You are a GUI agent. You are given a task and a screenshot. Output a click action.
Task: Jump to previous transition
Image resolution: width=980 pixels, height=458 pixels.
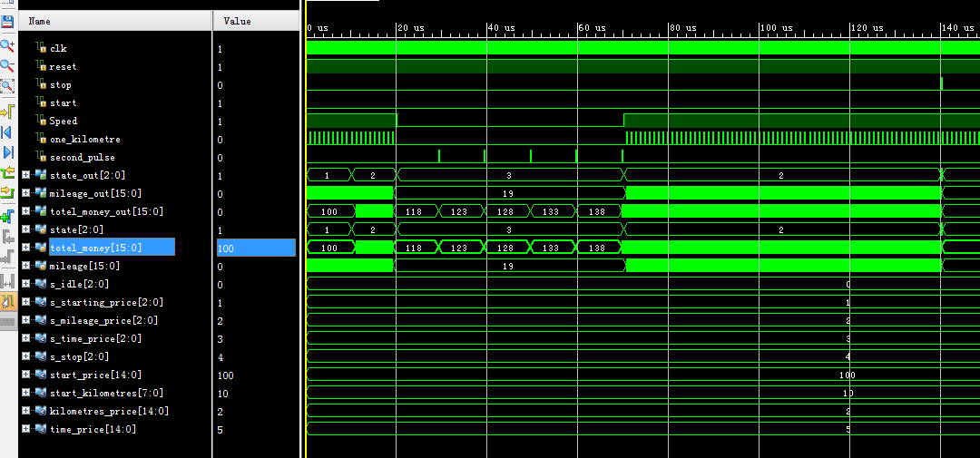(7, 173)
